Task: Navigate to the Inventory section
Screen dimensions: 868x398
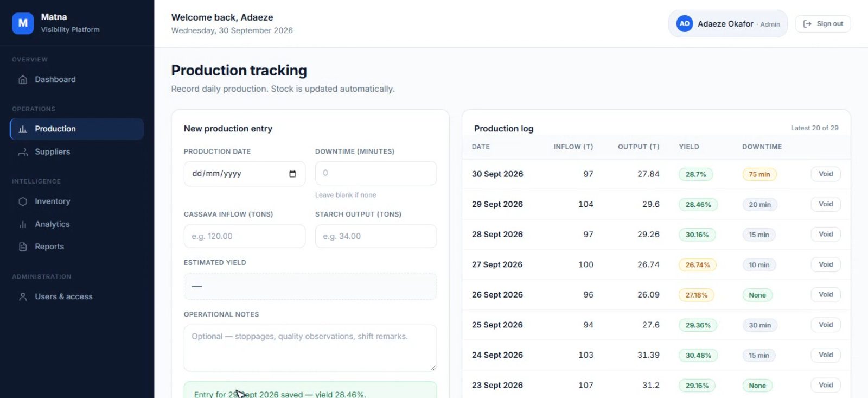Action: [x=76, y=201]
